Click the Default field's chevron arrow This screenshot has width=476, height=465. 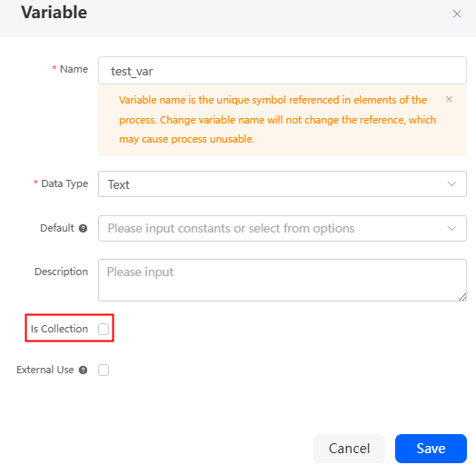coord(451,229)
